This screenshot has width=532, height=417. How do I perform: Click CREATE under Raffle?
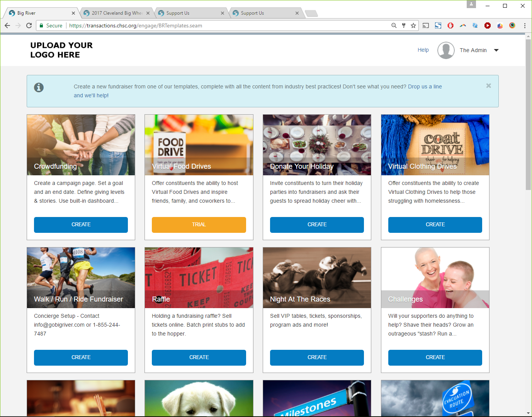click(x=199, y=358)
